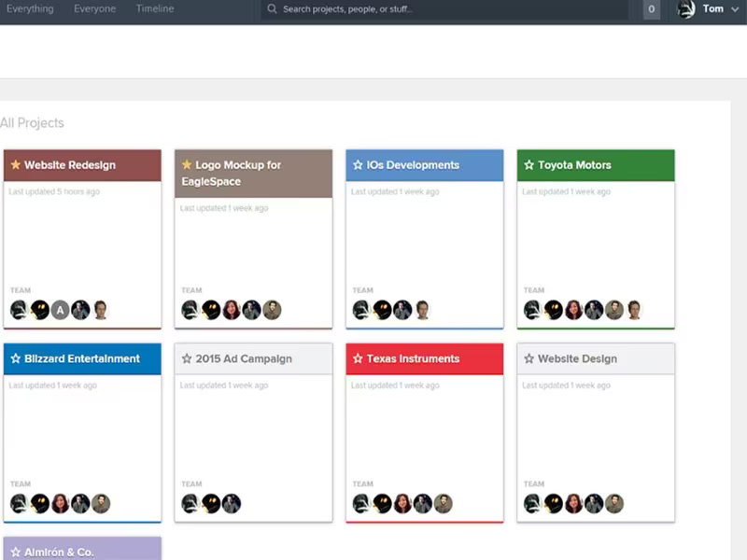Click first team avatar in Texas Instruments

361,503
